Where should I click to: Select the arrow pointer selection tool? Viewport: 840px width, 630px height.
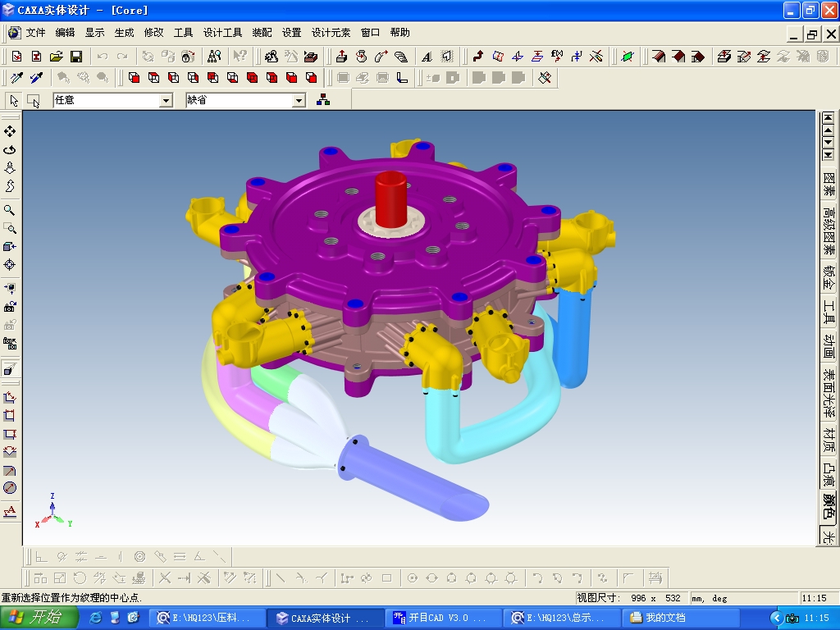(x=14, y=101)
